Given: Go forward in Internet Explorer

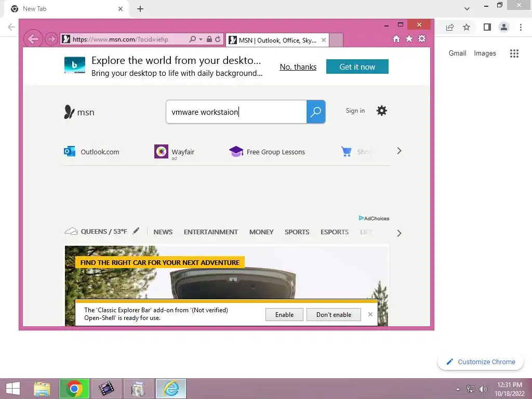Looking at the screenshot, I should [x=51, y=39].
